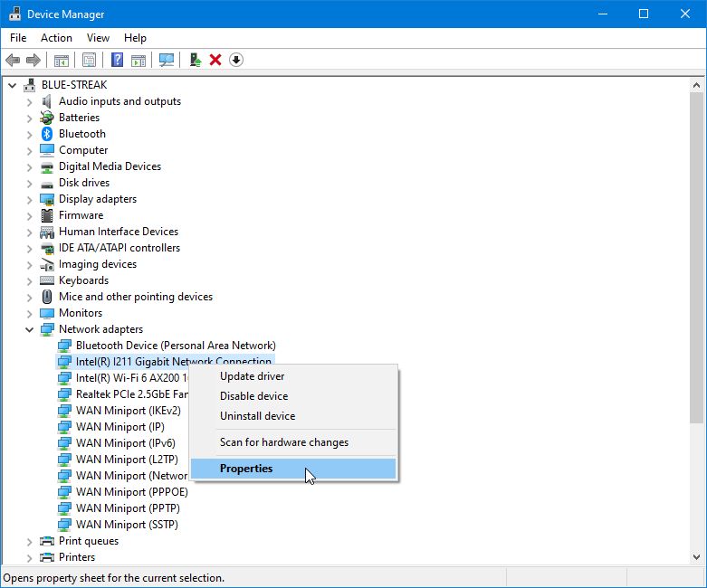The width and height of the screenshot is (707, 588).
Task: Choose Disable device in context menu
Action: pyautogui.click(x=293, y=396)
